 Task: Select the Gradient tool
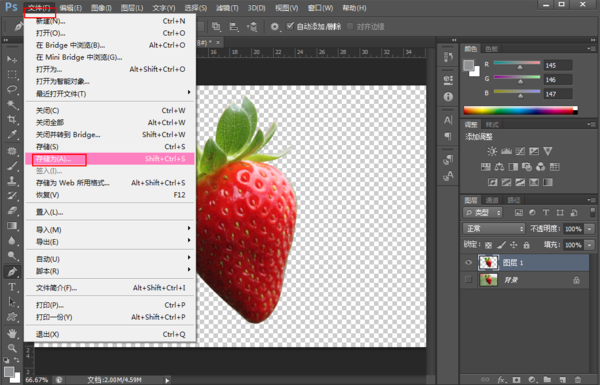(12, 226)
